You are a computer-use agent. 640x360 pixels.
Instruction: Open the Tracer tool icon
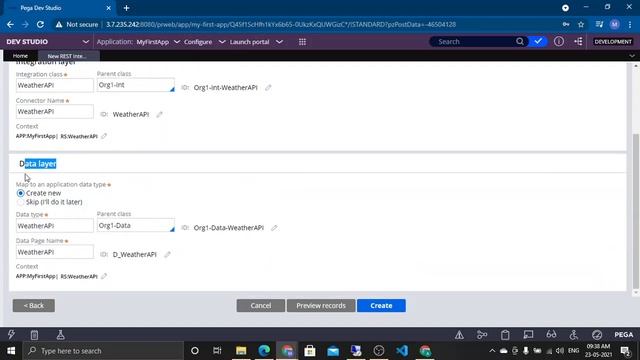coord(482,335)
